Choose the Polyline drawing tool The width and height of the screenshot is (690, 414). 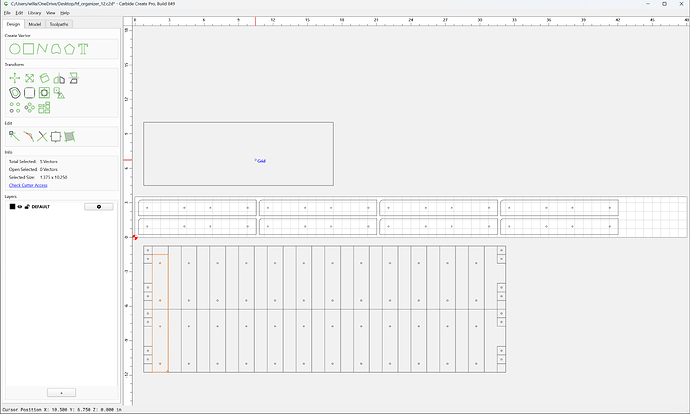42,49
